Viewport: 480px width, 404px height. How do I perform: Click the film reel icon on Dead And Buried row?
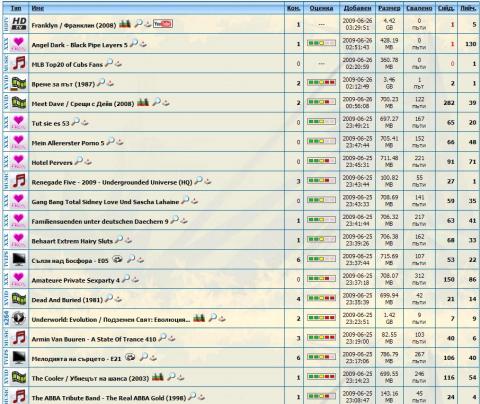[19, 299]
